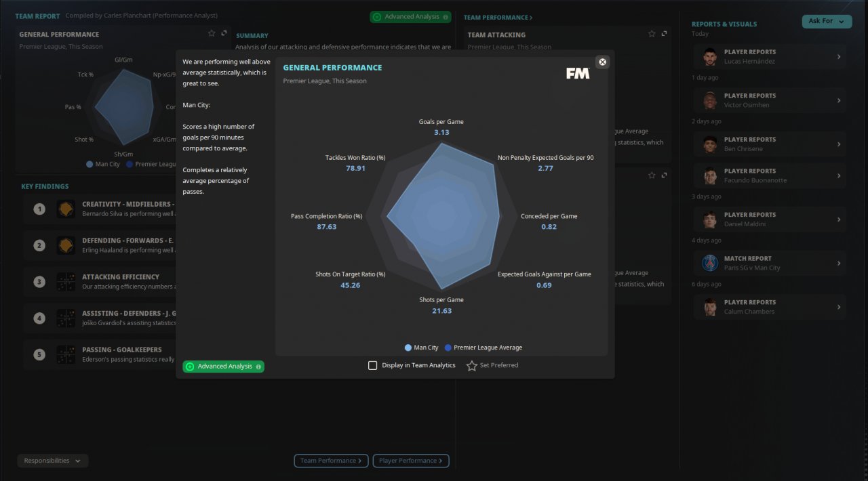Image resolution: width=868 pixels, height=481 pixels.
Task: Click Calum Chambers' player portrait
Action: tap(710, 306)
